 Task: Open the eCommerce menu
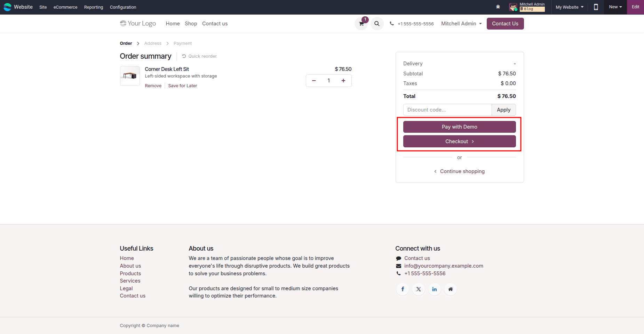click(65, 7)
